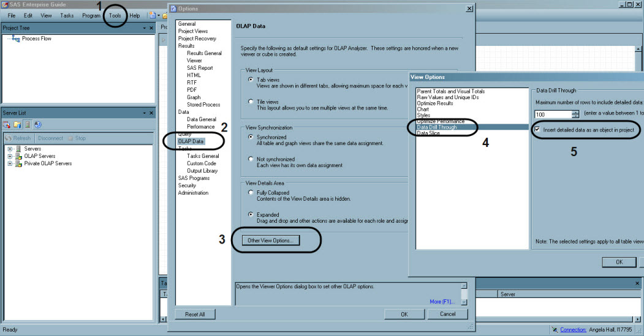The height and width of the screenshot is (336, 644).
Task: Open the Tools menu
Action: click(115, 15)
